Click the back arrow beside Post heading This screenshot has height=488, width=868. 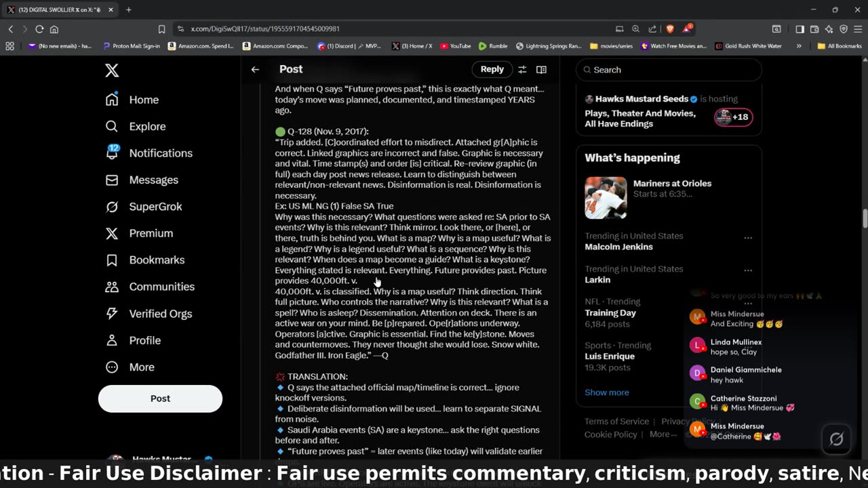255,69
